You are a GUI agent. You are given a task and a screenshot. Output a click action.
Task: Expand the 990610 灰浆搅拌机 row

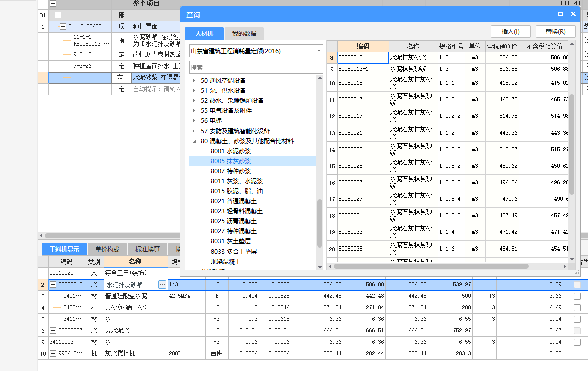(x=53, y=354)
